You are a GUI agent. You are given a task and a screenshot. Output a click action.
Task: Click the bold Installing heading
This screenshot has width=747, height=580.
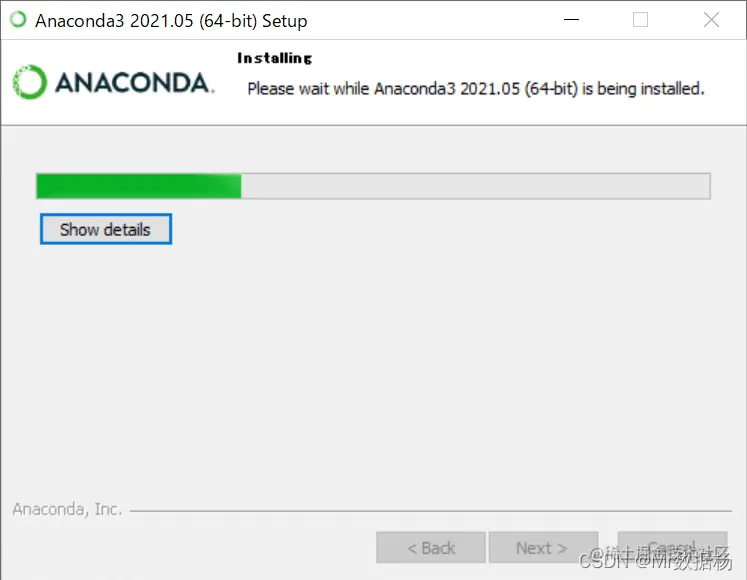(274, 58)
